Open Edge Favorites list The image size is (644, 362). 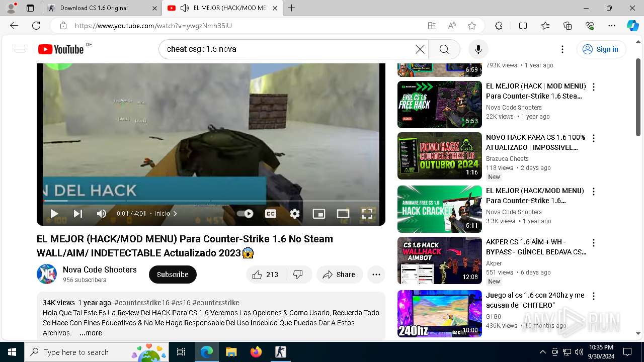coord(545,26)
